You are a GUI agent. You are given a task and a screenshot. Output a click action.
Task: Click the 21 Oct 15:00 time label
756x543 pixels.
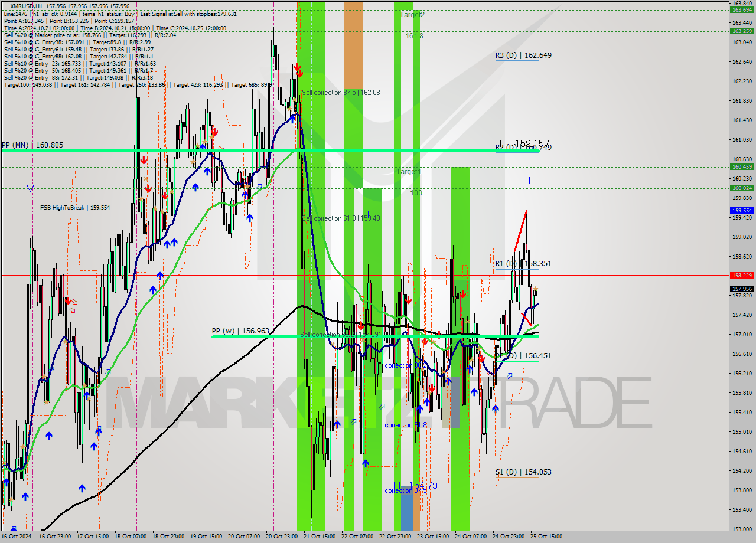pyautogui.click(x=318, y=537)
